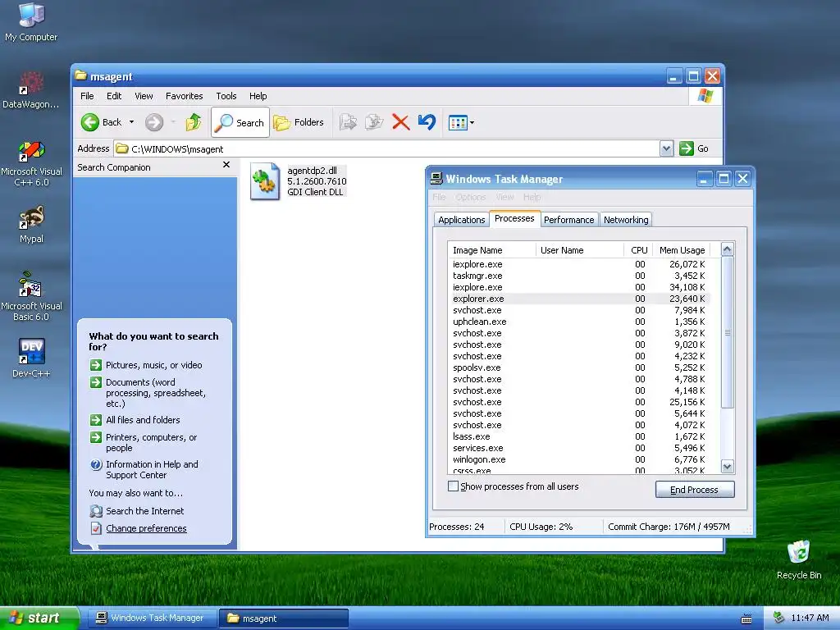Switch to Windows Task Manager taskbar button
This screenshot has width=840, height=630.
point(152,619)
